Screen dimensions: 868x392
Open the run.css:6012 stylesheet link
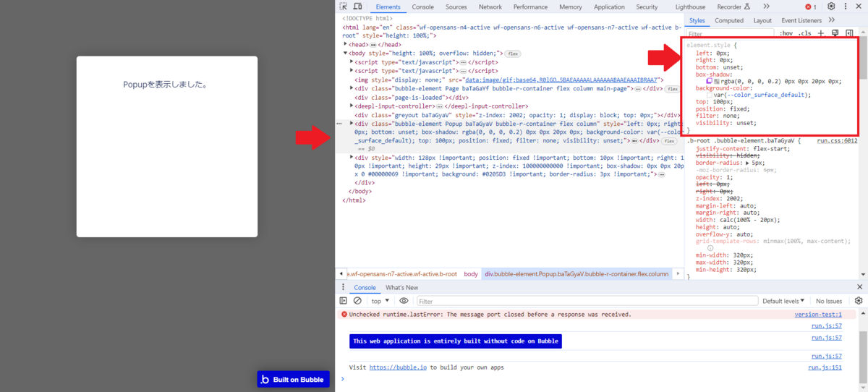(837, 141)
